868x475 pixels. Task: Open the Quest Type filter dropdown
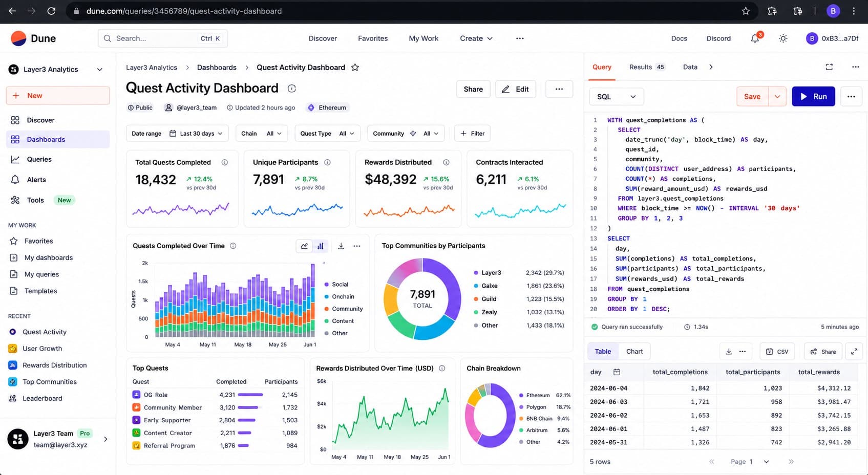[x=328, y=134]
